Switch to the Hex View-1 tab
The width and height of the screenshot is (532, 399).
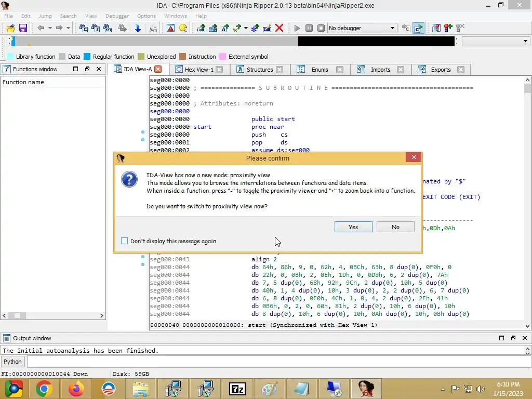(x=199, y=70)
